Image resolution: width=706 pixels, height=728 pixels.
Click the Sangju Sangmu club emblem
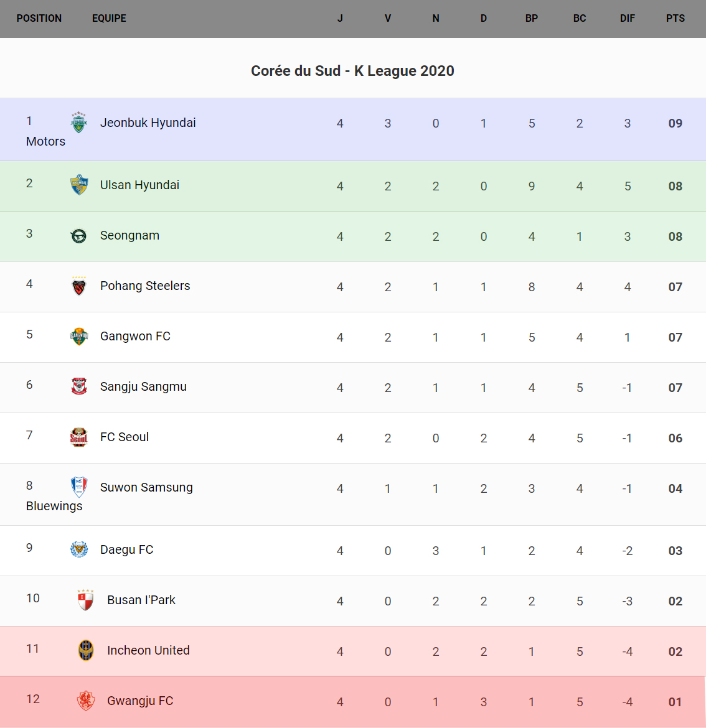point(78,386)
